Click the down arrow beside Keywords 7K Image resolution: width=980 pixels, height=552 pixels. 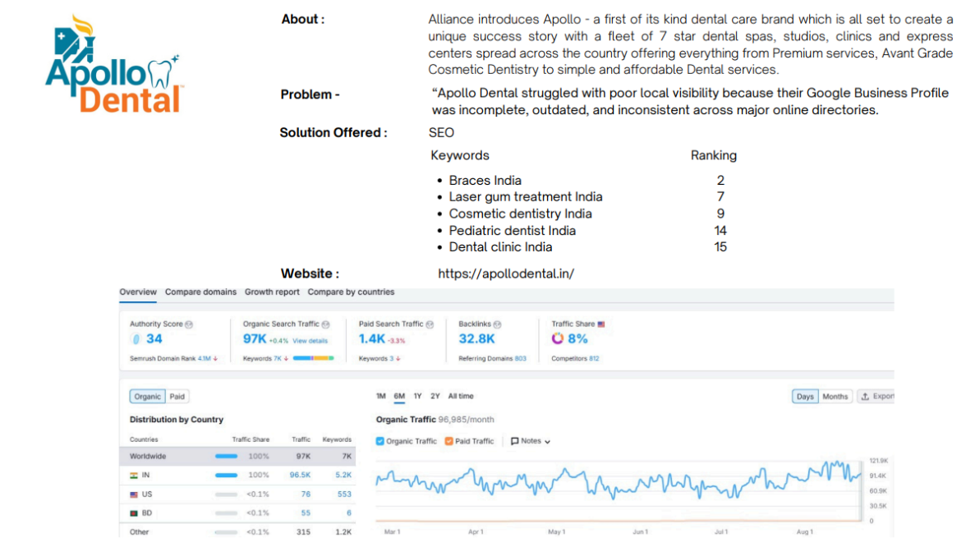point(286,359)
